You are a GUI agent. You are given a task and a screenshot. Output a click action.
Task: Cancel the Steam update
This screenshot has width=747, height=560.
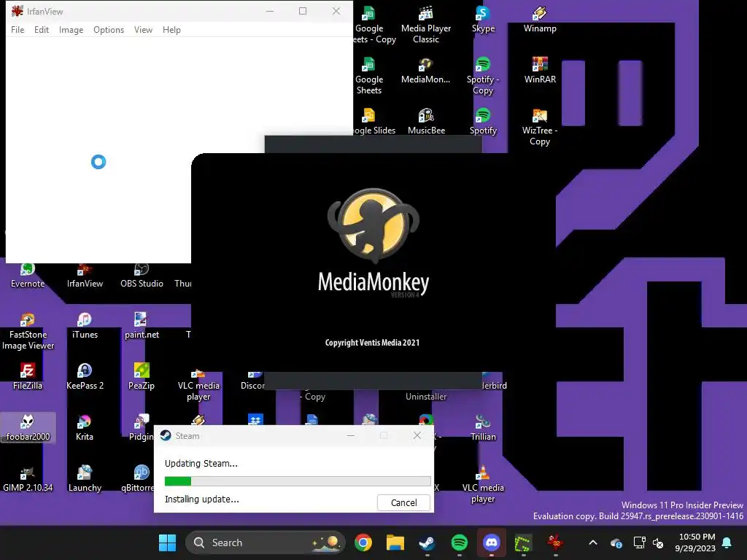403,502
